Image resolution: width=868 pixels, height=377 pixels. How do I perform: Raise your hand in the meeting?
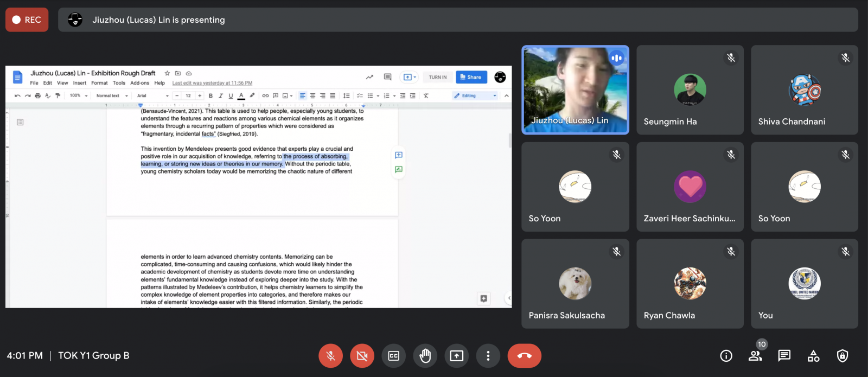click(x=425, y=356)
